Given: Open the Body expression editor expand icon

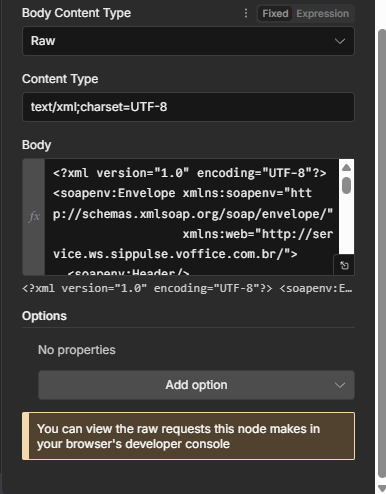Looking at the screenshot, I should (x=344, y=265).
